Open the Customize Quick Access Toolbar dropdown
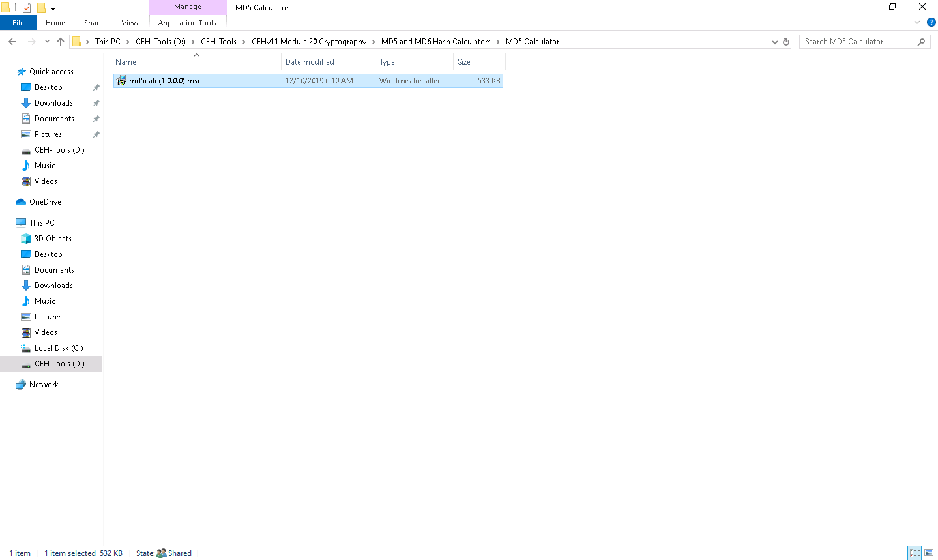938x560 pixels. tap(53, 8)
